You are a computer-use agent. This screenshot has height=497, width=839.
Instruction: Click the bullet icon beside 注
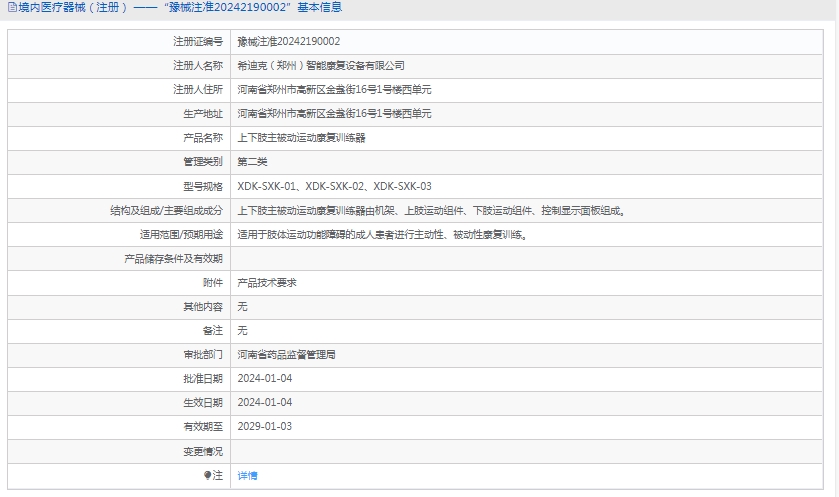coord(207,475)
